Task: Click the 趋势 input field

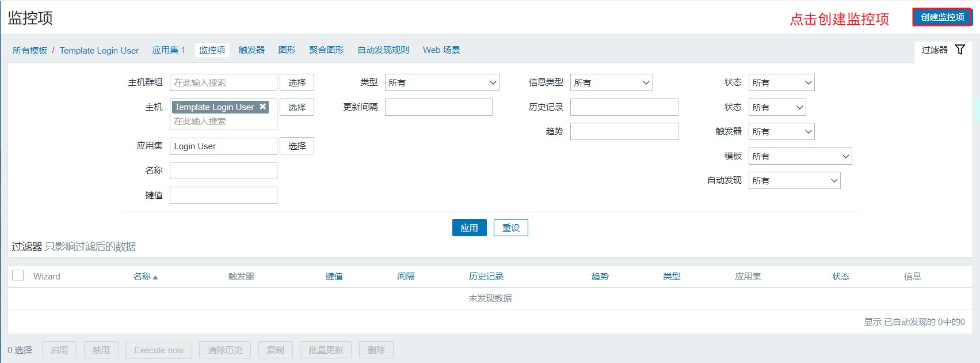Action: pyautogui.click(x=624, y=131)
